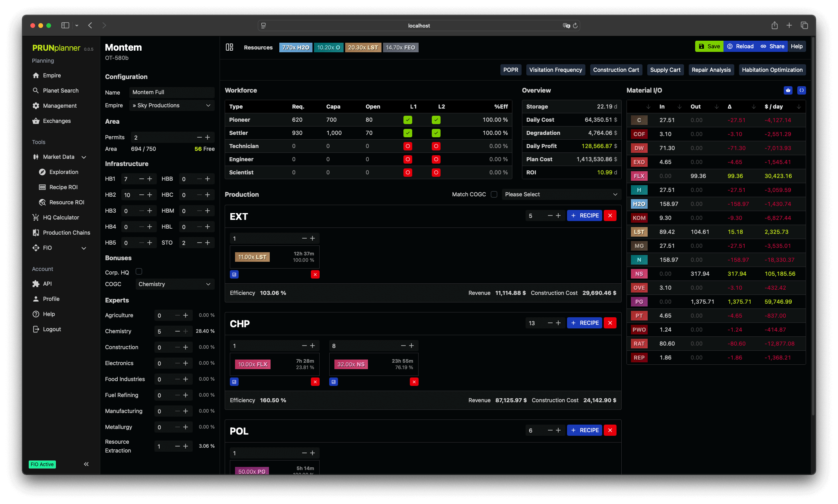Image resolution: width=838 pixels, height=504 pixels.
Task: Select the brown LST material swatch in Material I/O
Action: click(639, 232)
